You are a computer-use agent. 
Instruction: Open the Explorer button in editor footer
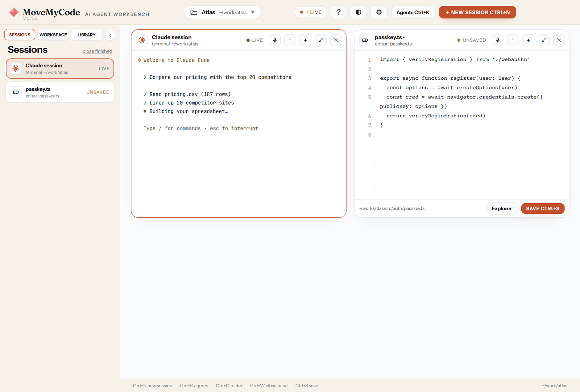tap(502, 209)
